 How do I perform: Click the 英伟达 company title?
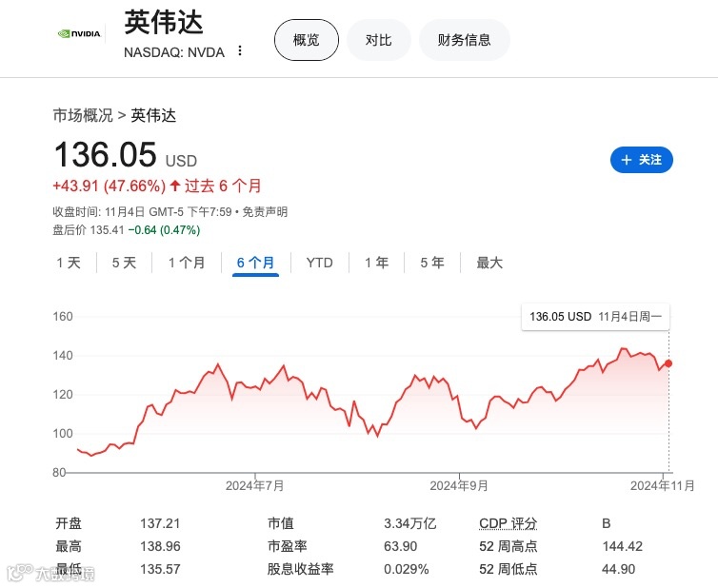click(x=164, y=23)
